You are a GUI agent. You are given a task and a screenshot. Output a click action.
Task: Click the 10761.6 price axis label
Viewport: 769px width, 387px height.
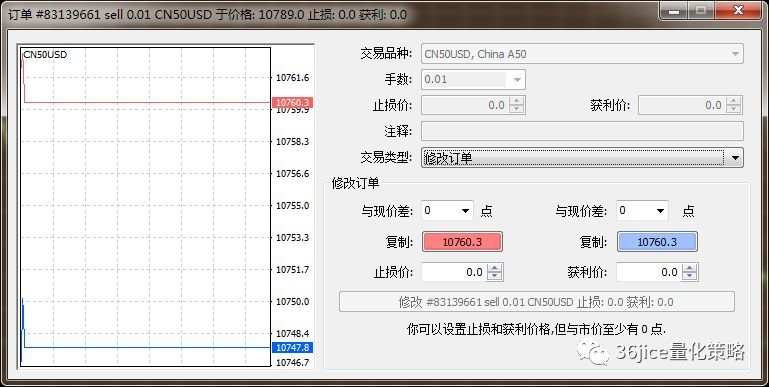pyautogui.click(x=293, y=77)
